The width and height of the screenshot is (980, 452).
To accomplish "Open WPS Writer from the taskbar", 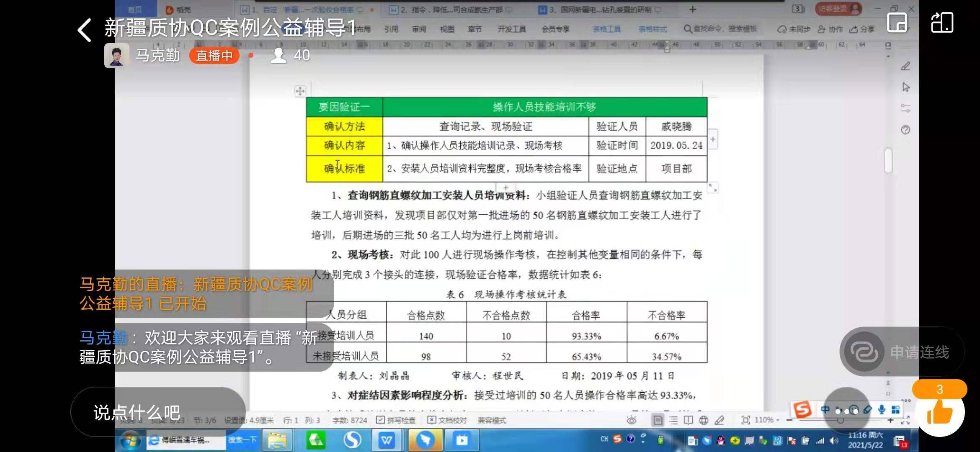I will pos(387,440).
